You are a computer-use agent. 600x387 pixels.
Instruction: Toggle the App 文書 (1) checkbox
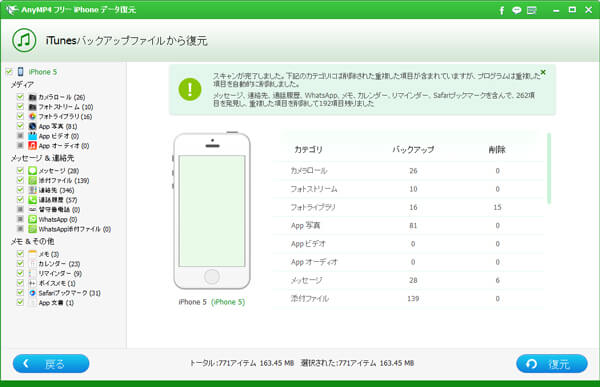pyautogui.click(x=20, y=302)
